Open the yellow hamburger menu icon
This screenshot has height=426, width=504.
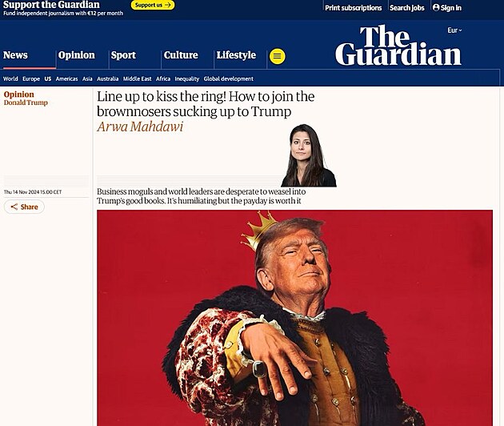(x=277, y=56)
